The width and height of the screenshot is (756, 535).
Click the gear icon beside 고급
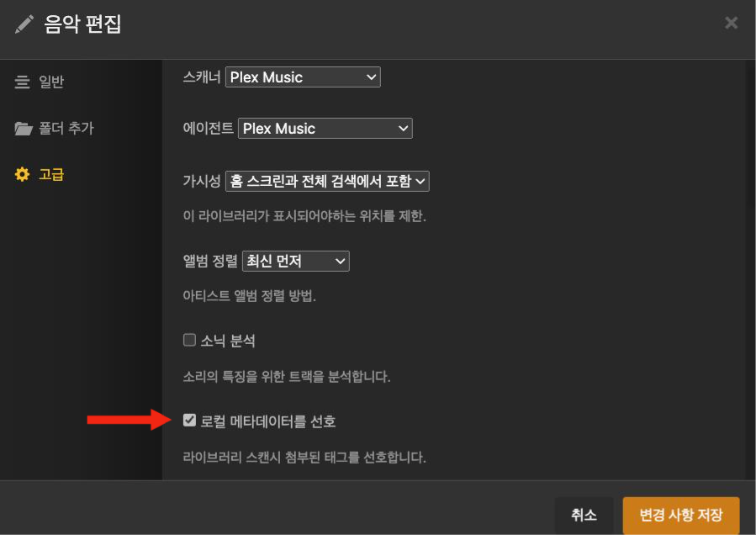[23, 175]
